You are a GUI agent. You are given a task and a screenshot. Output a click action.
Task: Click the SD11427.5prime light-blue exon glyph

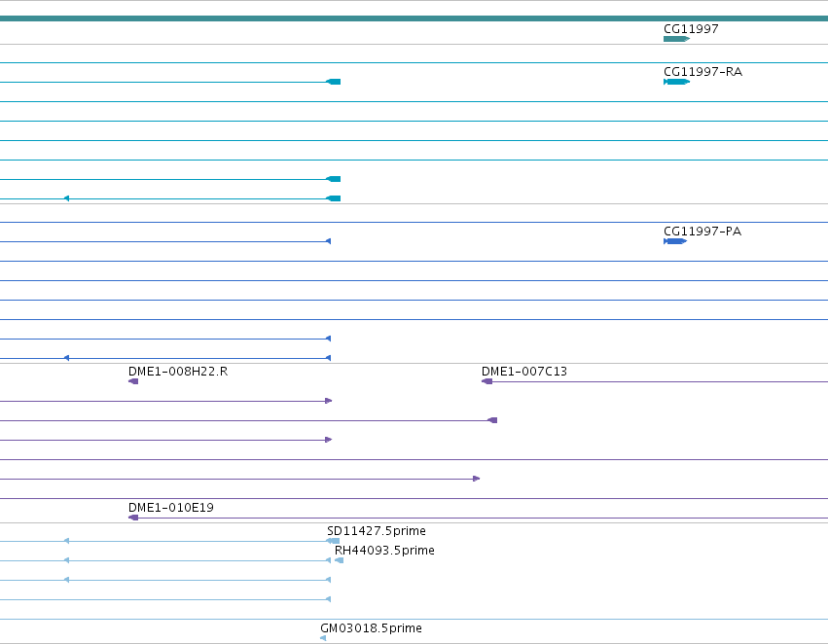pyautogui.click(x=333, y=541)
